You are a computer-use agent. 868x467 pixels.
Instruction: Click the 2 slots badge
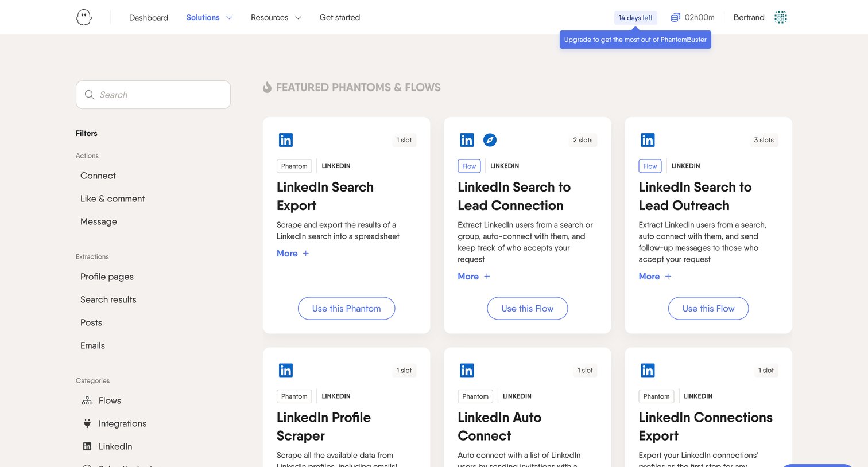pos(583,140)
